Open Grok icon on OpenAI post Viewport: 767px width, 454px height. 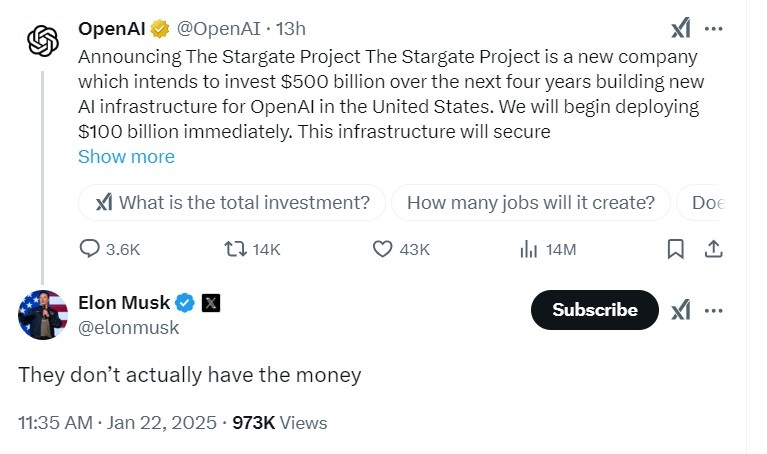[x=680, y=28]
